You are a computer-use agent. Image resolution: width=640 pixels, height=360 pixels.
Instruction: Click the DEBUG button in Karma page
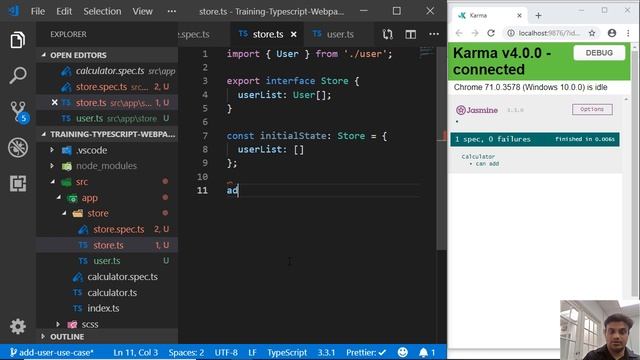click(599, 53)
